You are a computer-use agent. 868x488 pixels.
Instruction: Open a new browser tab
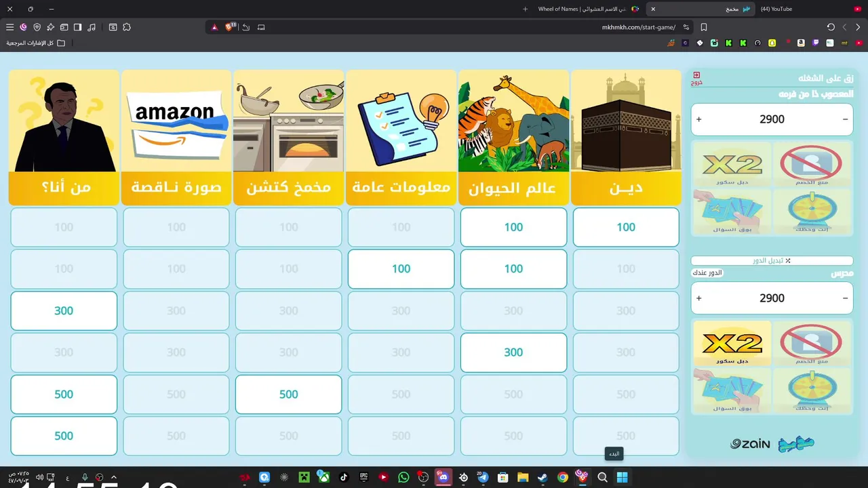point(525,9)
